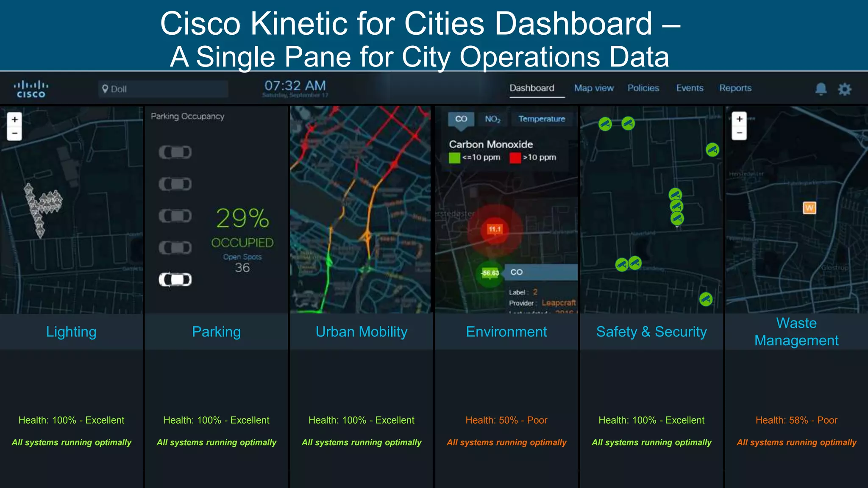This screenshot has width=868, height=488.
Task: Open the notifications bell
Action: [821, 89]
